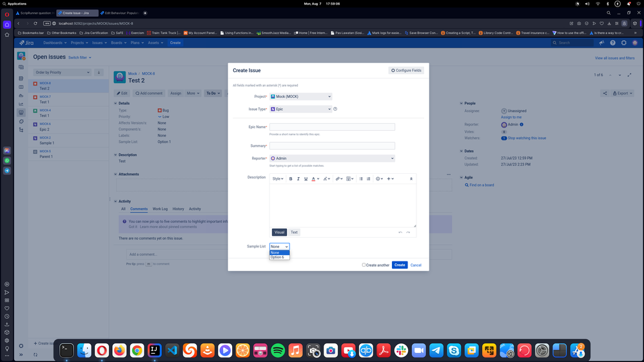Select issue MOCK-6 Epic 2

[x=68, y=126]
